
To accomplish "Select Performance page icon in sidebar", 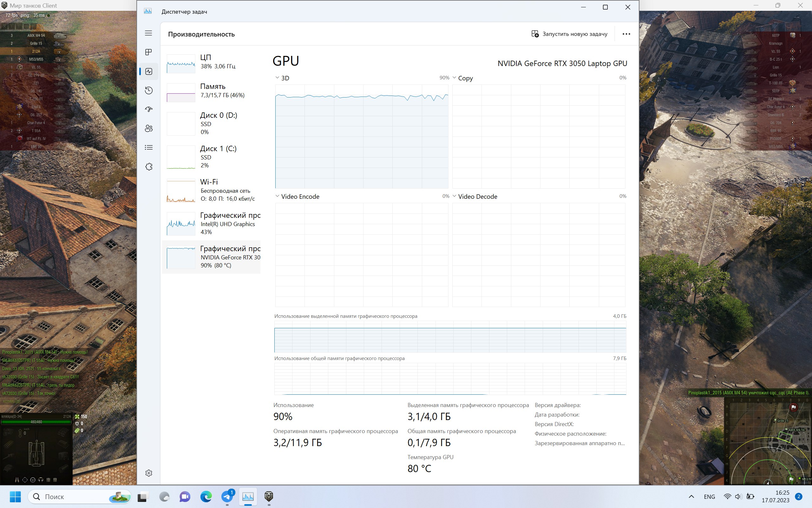I will click(149, 71).
